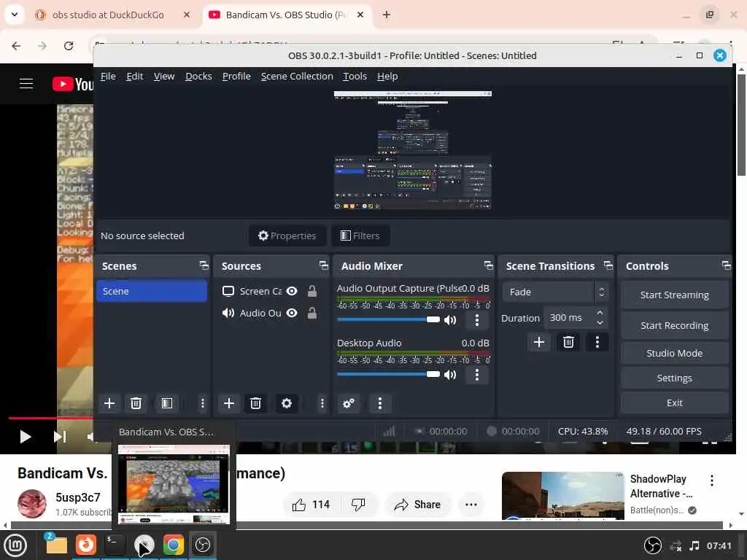The image size is (747, 560).
Task: Open ShadowPlay Alternative video options menu
Action: (x=712, y=481)
